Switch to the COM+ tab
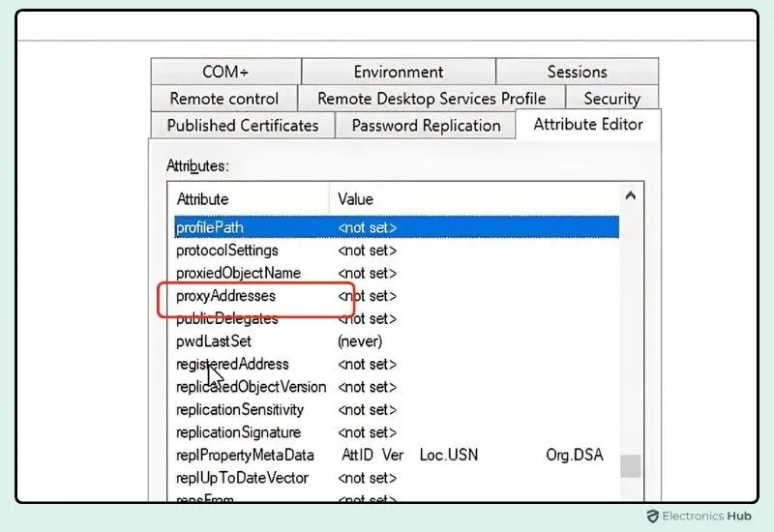The width and height of the screenshot is (774, 532). pyautogui.click(x=225, y=72)
